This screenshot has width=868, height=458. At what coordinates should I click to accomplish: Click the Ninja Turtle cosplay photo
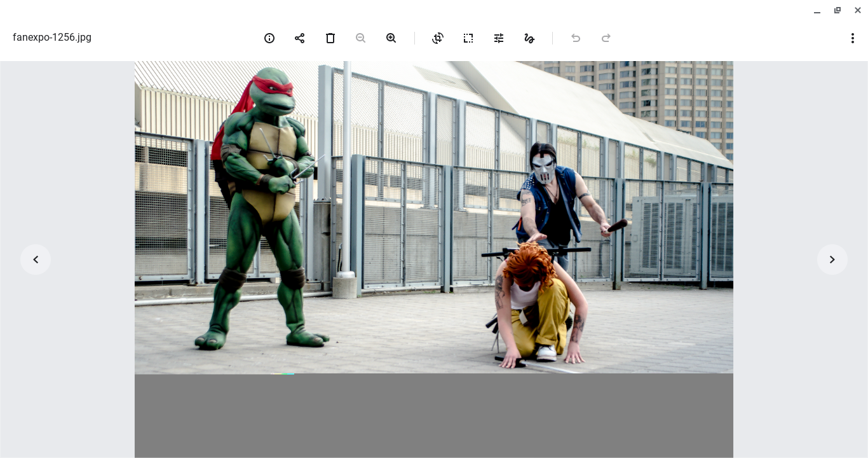click(434, 216)
